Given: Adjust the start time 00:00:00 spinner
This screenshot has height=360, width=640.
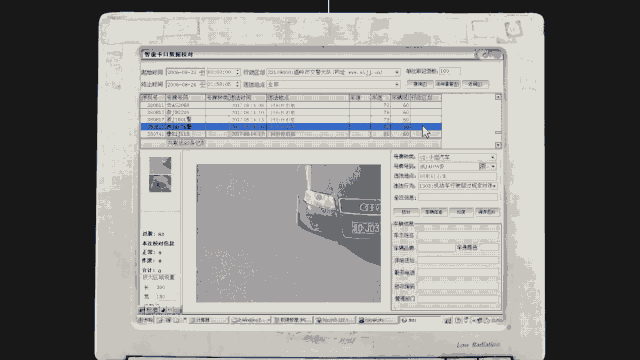Looking at the screenshot, I should [x=237, y=72].
